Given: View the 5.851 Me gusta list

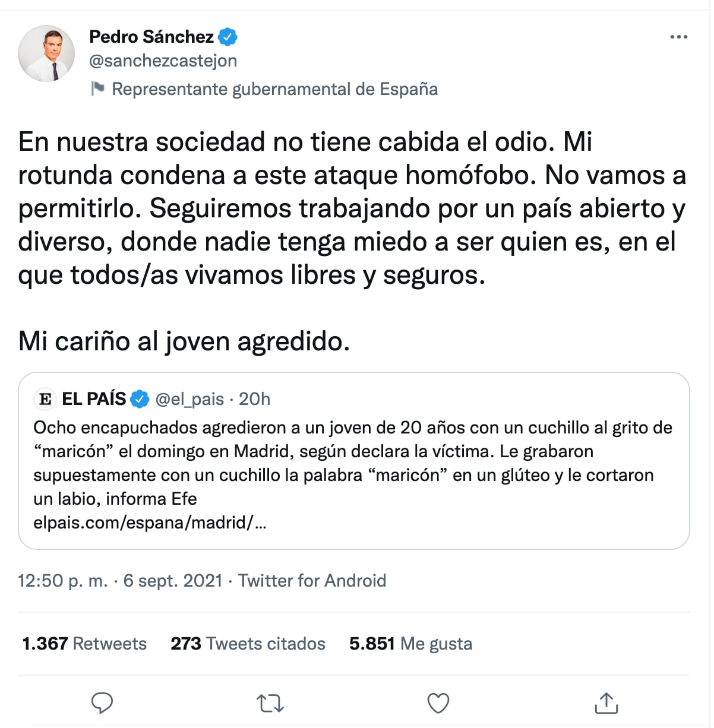Looking at the screenshot, I should click(410, 644).
